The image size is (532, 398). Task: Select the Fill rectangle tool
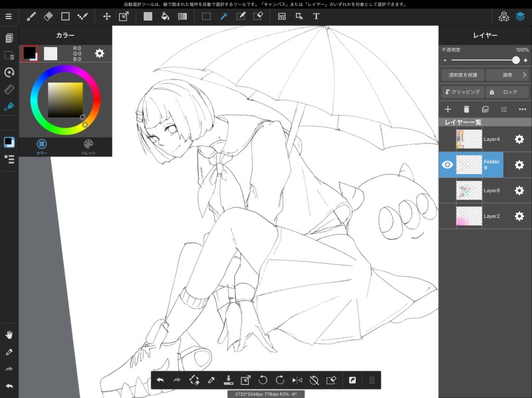point(148,16)
